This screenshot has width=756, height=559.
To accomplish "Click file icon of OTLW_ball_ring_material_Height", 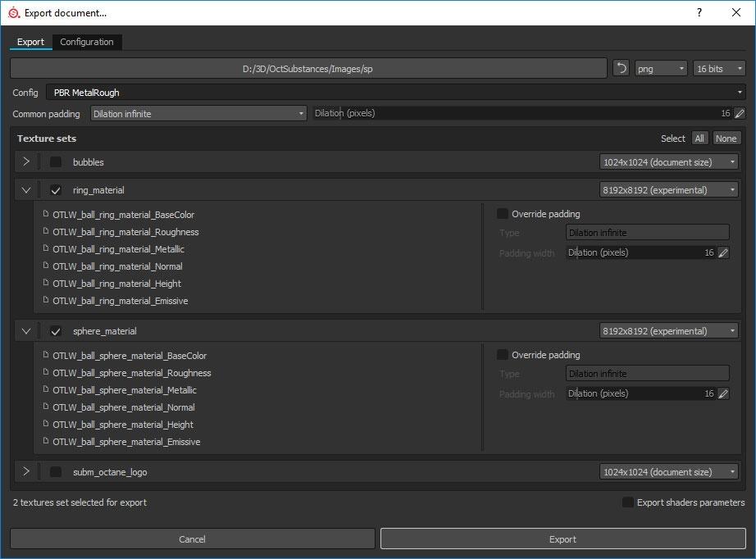I will pyautogui.click(x=46, y=283).
